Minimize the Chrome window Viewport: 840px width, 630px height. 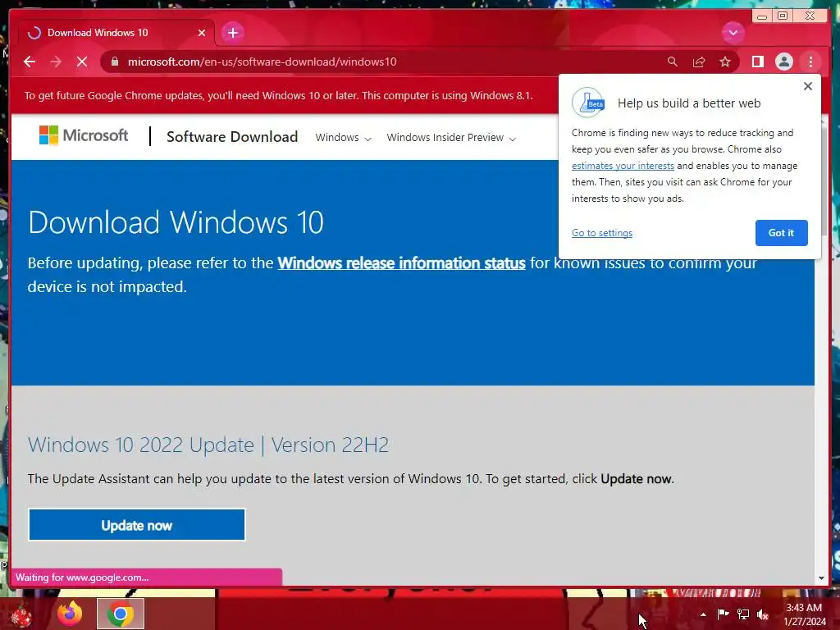click(x=761, y=16)
